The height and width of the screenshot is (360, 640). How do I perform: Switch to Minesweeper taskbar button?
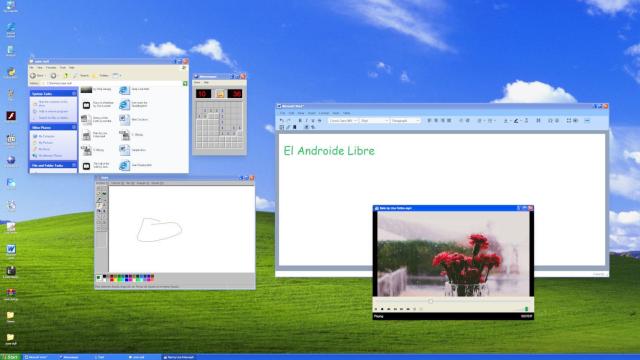coord(74,357)
